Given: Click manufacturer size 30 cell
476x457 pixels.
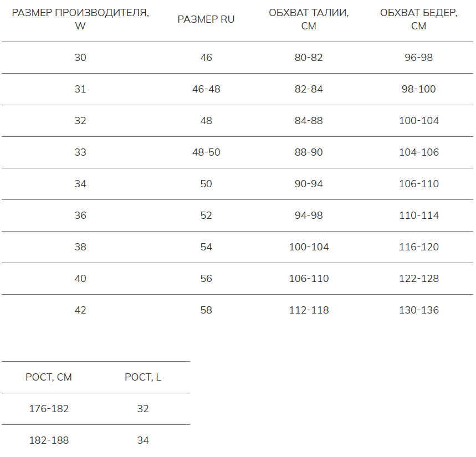Looking at the screenshot, I should pos(80,58).
